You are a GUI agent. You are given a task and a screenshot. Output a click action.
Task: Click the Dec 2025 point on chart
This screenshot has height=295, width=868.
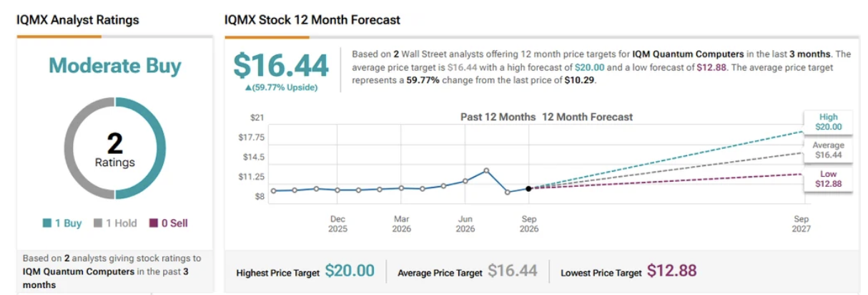[x=337, y=190]
